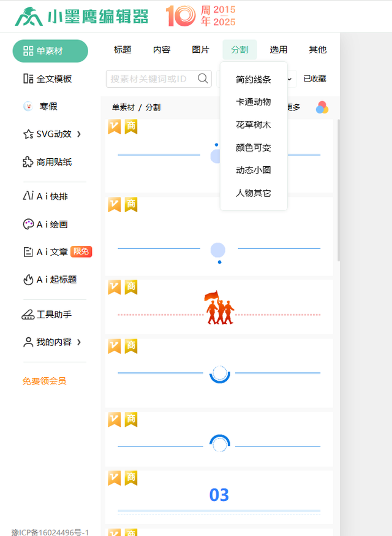Click the document icon for Ai文章
Image resolution: width=392 pixels, height=536 pixels.
[28, 252]
